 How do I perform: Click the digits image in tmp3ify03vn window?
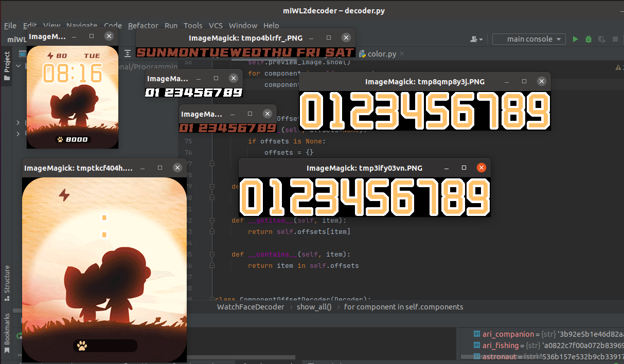click(365, 197)
